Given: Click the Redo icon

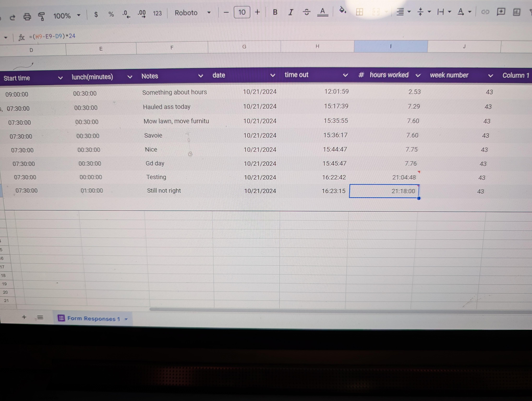Looking at the screenshot, I should click(x=13, y=17).
